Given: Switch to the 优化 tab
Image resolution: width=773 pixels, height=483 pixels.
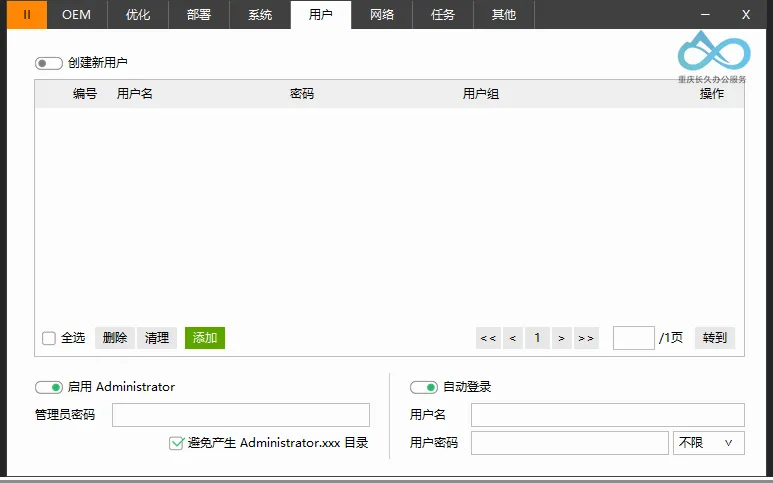Looking at the screenshot, I should (138, 15).
